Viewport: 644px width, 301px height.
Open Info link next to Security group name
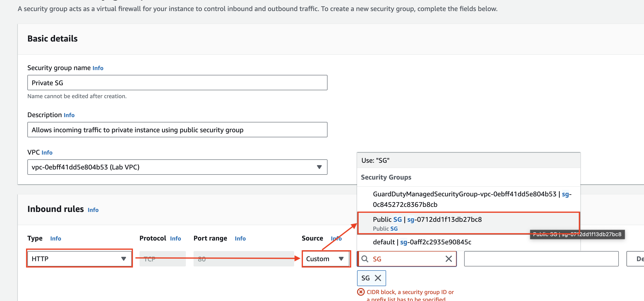[x=98, y=68]
